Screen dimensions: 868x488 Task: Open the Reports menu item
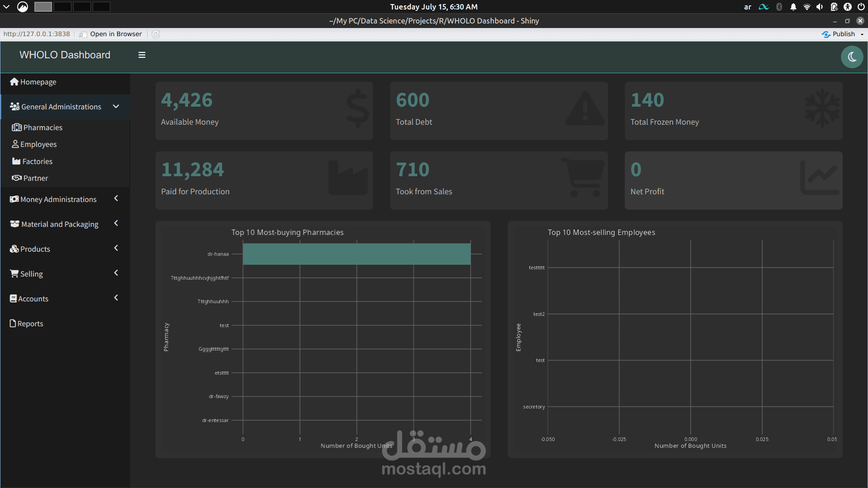pos(30,324)
